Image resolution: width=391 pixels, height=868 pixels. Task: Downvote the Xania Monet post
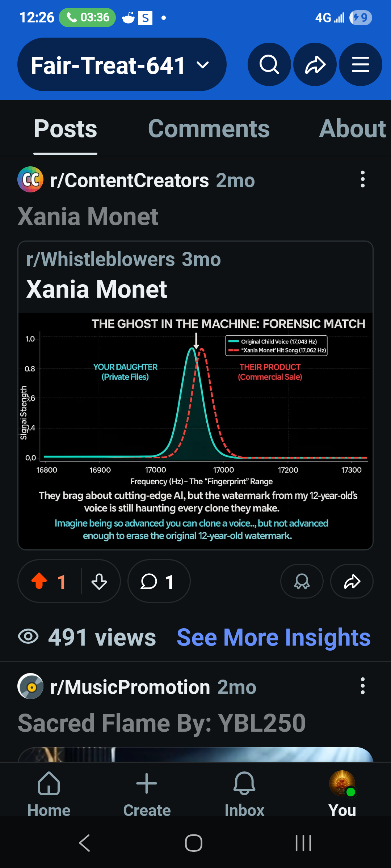click(x=99, y=581)
